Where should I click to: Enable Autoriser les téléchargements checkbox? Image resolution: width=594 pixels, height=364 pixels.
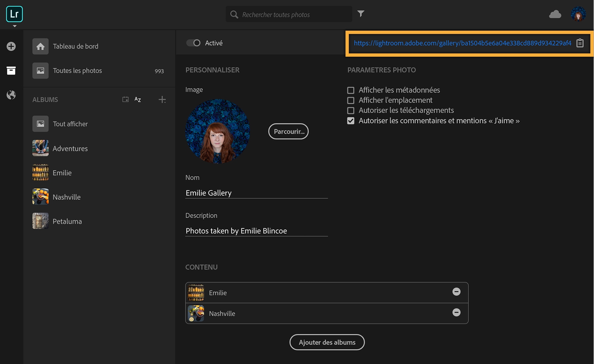click(x=351, y=111)
